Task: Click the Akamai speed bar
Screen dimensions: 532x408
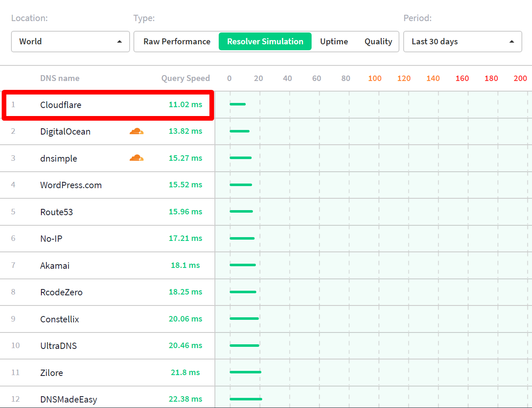Action: [x=243, y=265]
